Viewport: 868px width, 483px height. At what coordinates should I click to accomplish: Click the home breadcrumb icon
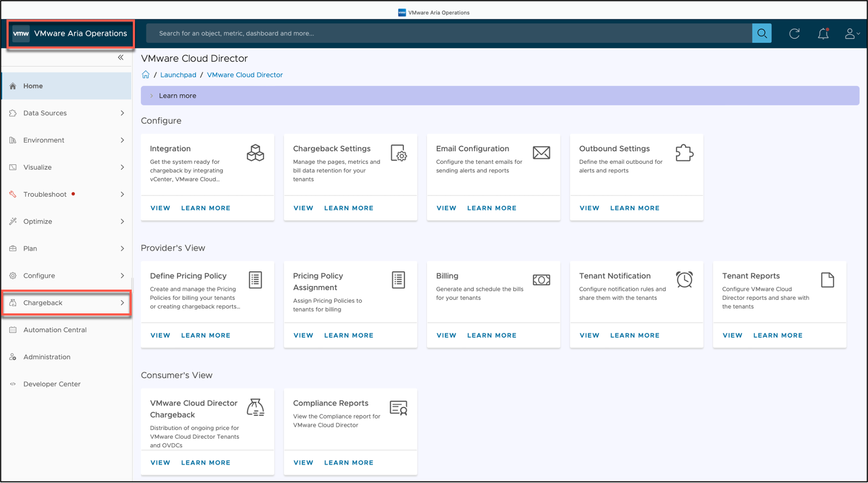(146, 75)
